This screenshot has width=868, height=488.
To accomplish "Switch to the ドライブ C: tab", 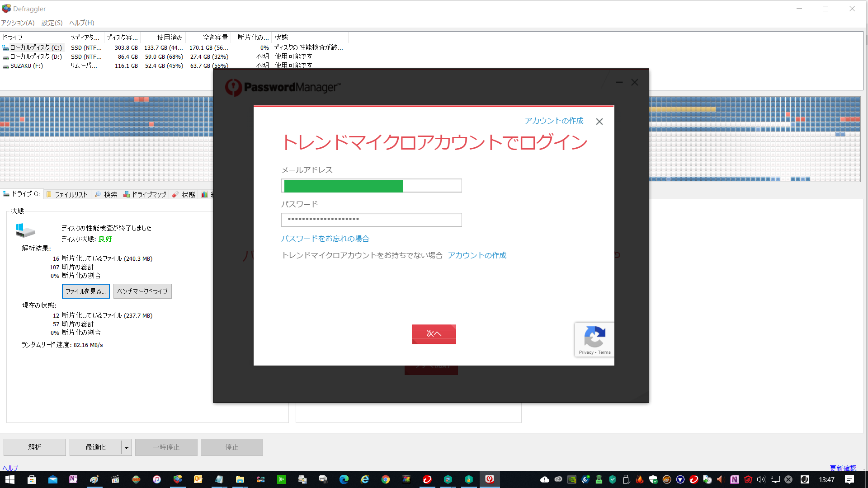I will tap(22, 194).
